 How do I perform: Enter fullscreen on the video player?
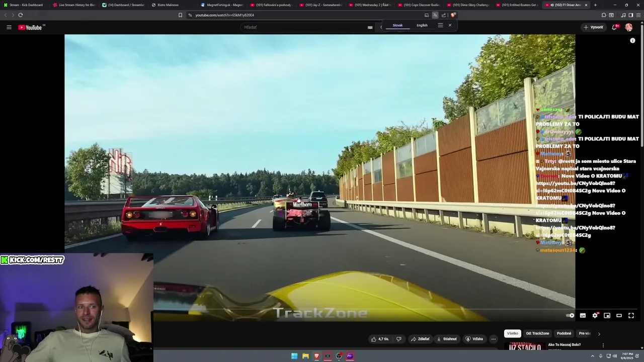(631, 315)
